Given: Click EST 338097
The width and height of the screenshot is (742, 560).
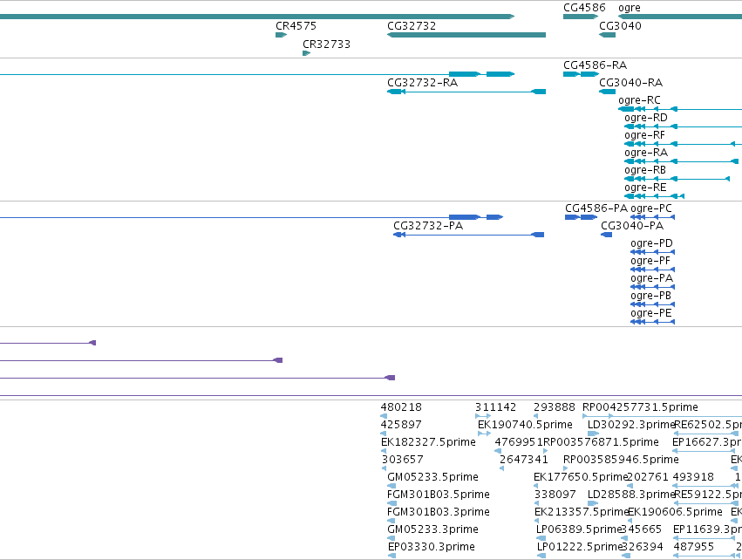Looking at the screenshot, I should pos(555,495).
